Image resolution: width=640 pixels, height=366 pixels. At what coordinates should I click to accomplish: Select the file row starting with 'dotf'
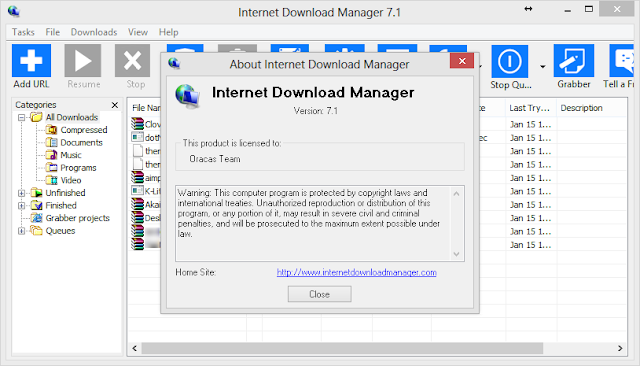(146, 138)
